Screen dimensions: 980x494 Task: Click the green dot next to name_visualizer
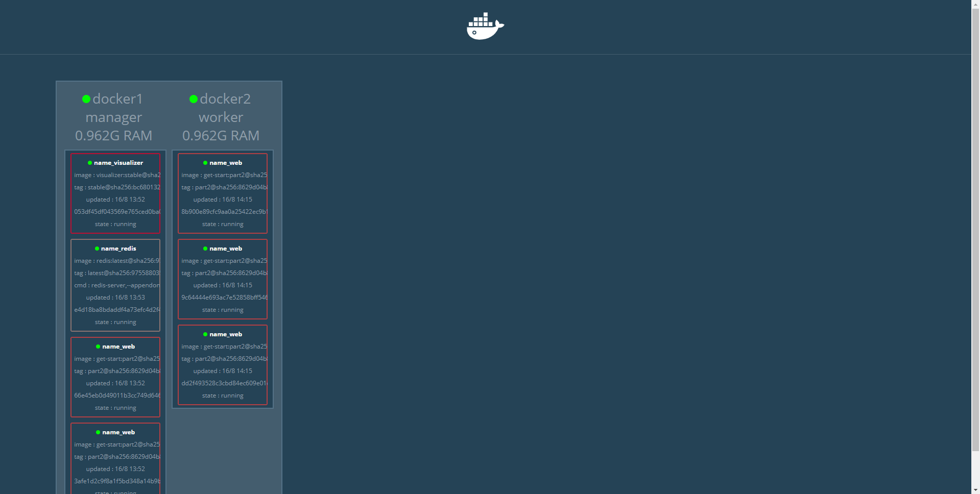click(x=90, y=163)
